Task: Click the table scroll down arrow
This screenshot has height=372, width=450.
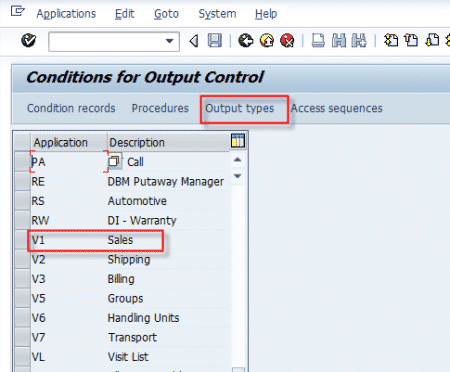Action: [237, 176]
